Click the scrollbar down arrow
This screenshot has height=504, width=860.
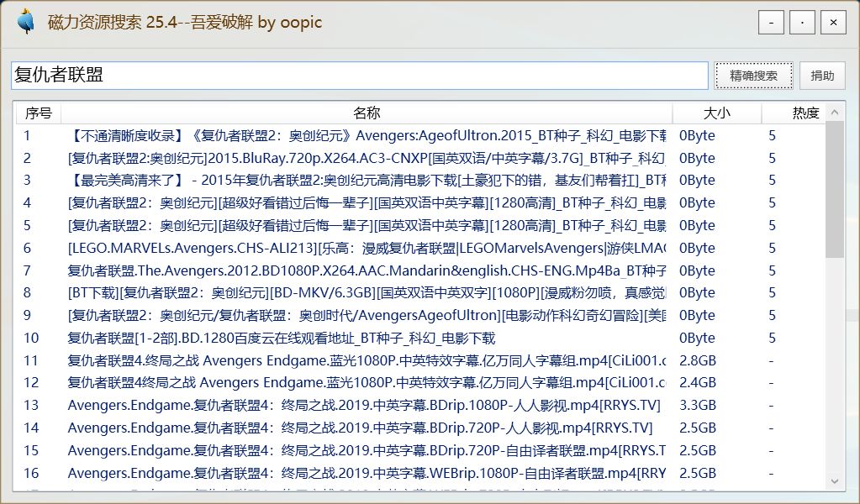[835, 481]
